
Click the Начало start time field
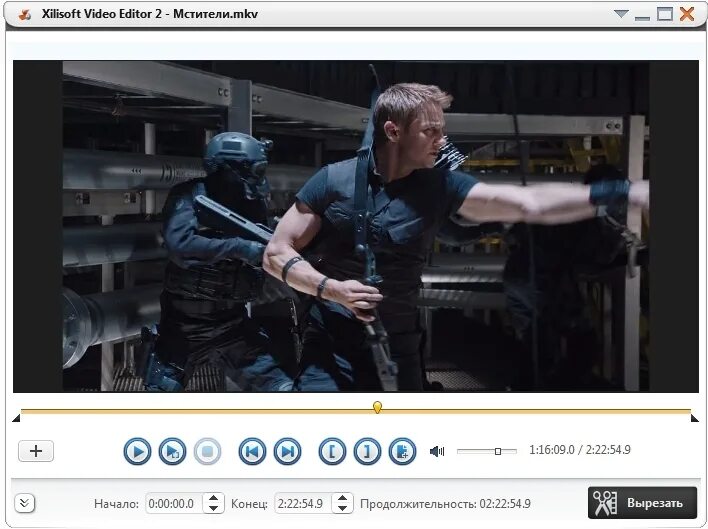173,503
